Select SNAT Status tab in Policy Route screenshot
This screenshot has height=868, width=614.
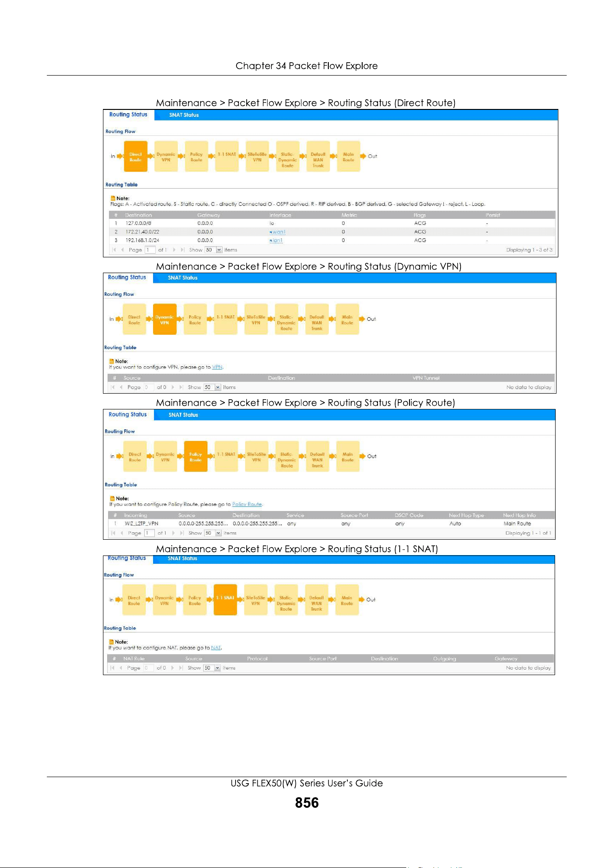click(x=183, y=415)
